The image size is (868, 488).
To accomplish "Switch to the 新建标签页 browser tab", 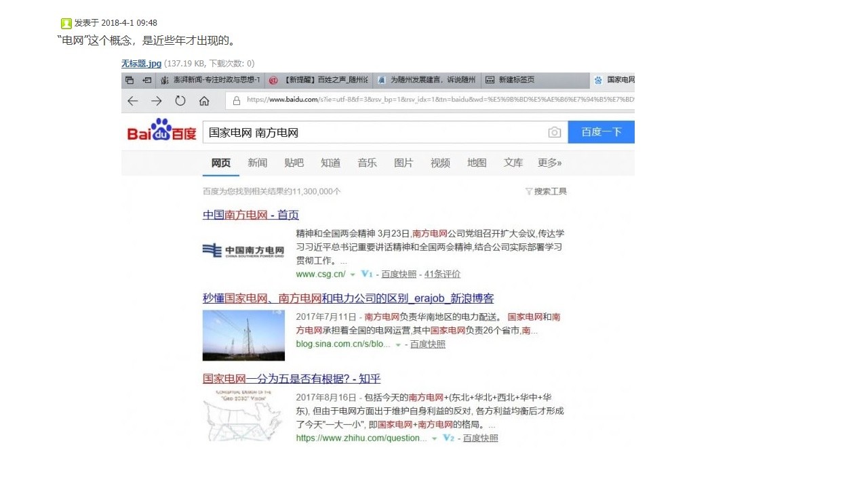I will pos(535,80).
